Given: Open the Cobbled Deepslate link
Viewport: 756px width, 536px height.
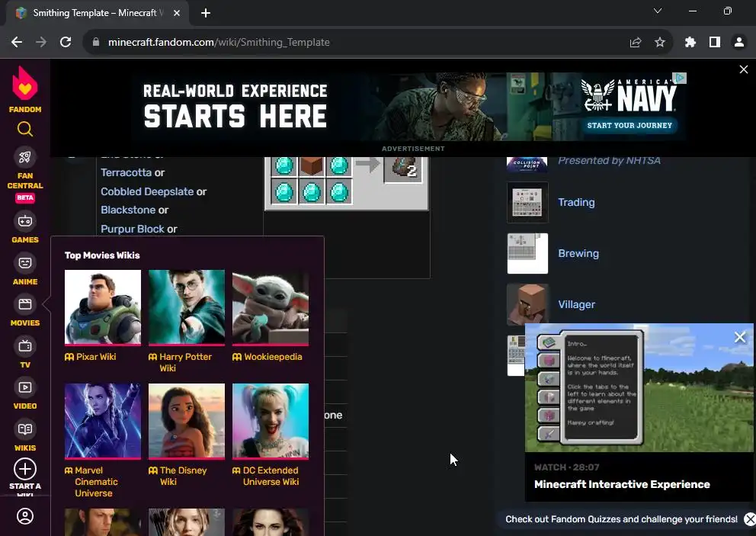Looking at the screenshot, I should (147, 191).
